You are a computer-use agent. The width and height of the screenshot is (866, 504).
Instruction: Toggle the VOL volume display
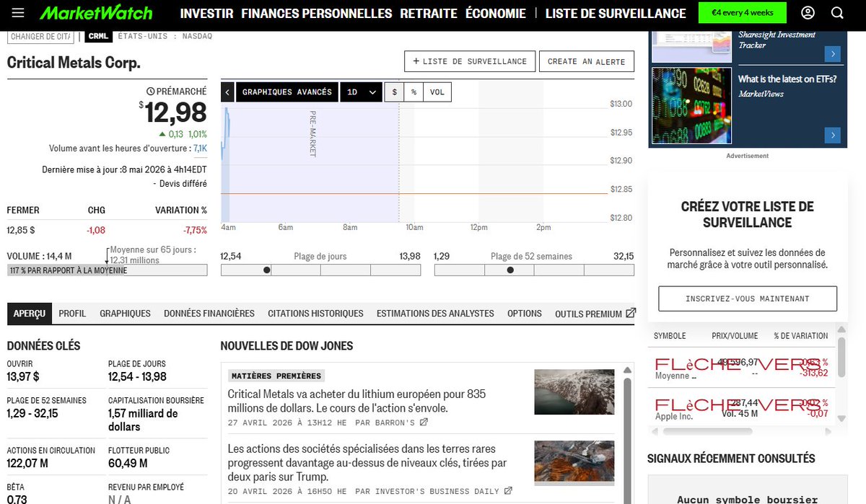(x=437, y=92)
